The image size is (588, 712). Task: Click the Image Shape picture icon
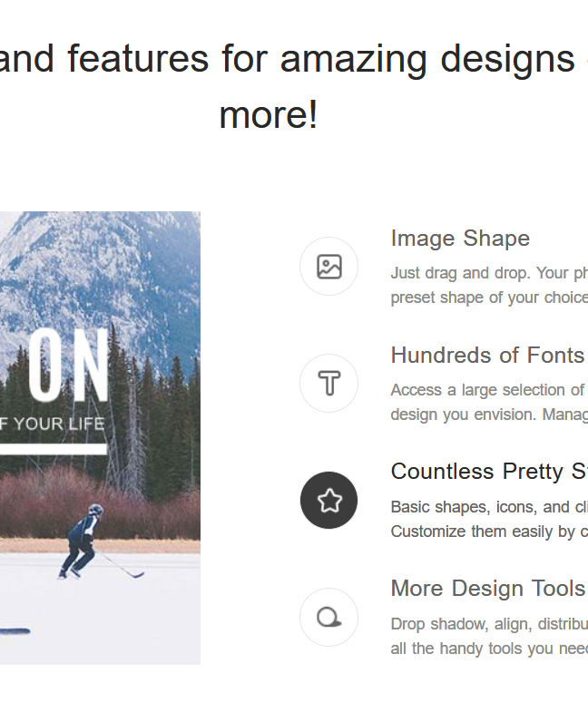coord(328,267)
